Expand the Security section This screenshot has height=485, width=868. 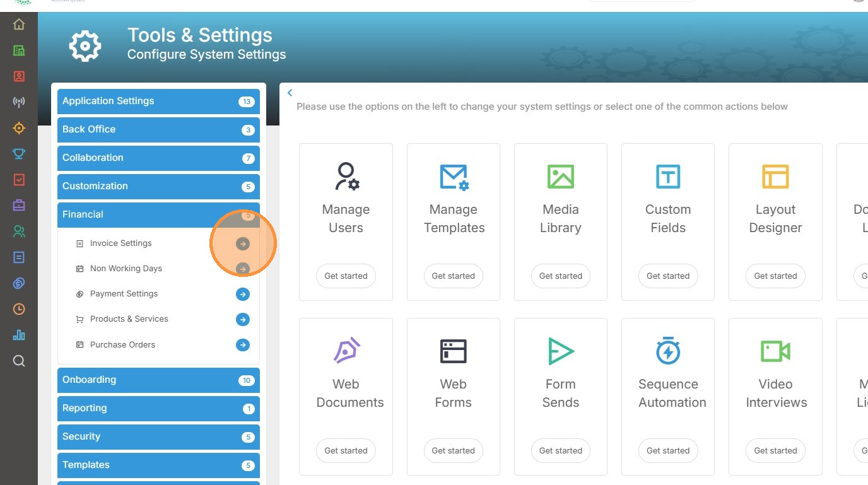click(x=158, y=437)
